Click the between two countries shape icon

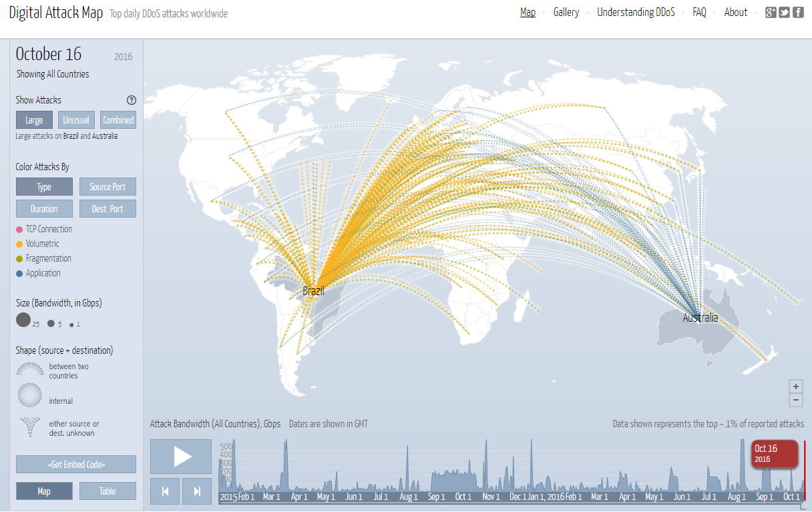[29, 369]
